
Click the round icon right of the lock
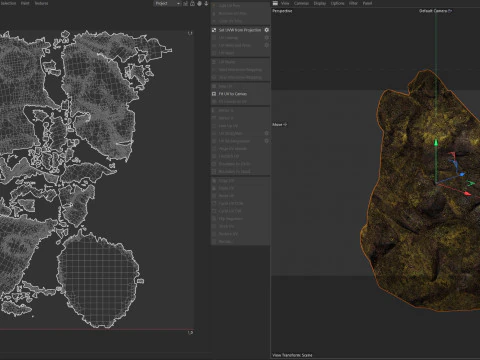pyautogui.click(x=199, y=3)
